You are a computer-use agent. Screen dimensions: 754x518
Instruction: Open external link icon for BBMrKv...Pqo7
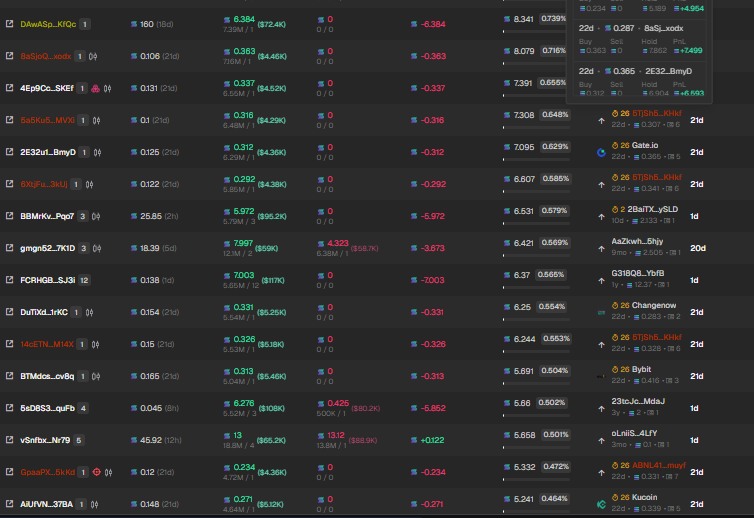pyautogui.click(x=9, y=216)
